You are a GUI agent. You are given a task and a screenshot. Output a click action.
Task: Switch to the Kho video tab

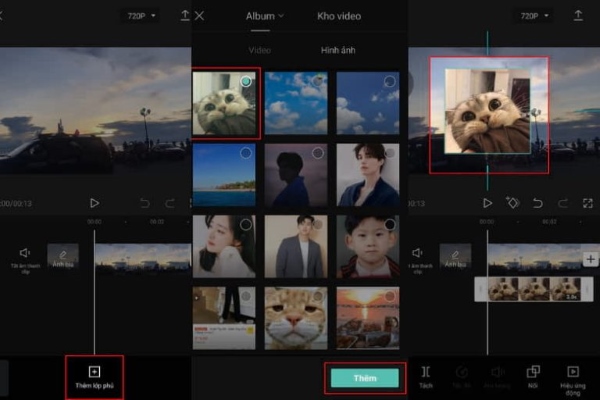coord(339,16)
